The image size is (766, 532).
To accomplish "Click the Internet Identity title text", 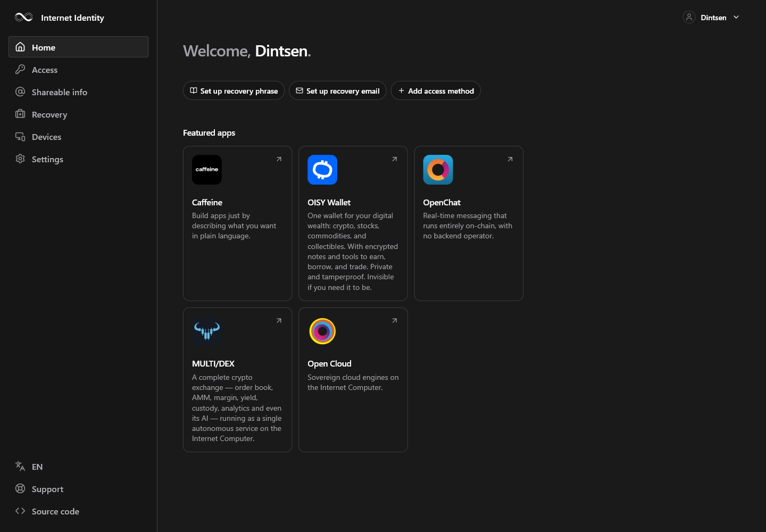I will click(72, 18).
